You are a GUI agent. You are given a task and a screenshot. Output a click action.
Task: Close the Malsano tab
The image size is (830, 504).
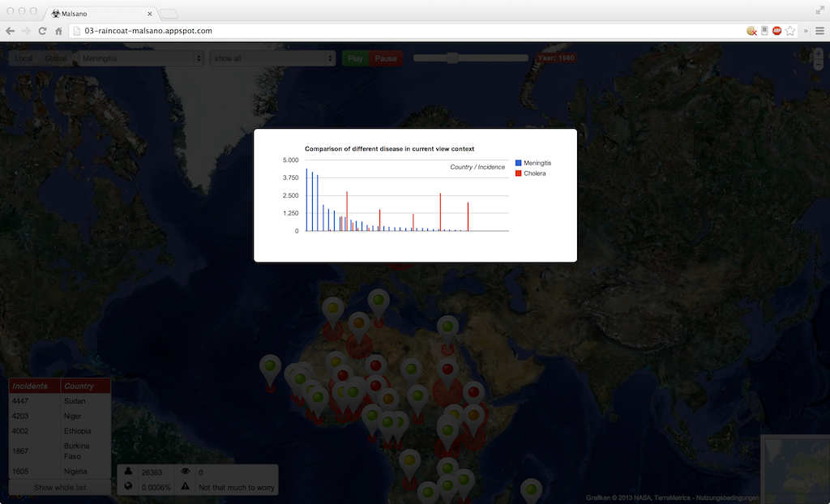tap(150, 14)
